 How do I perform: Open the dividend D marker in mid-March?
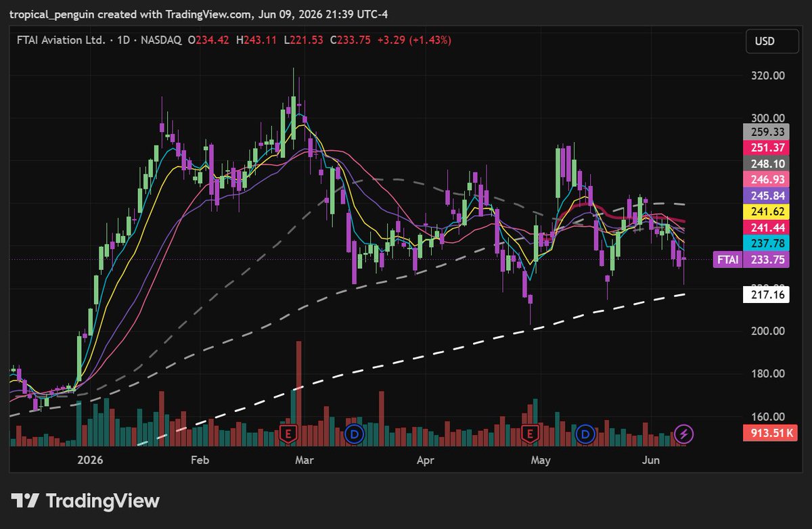pyautogui.click(x=353, y=433)
